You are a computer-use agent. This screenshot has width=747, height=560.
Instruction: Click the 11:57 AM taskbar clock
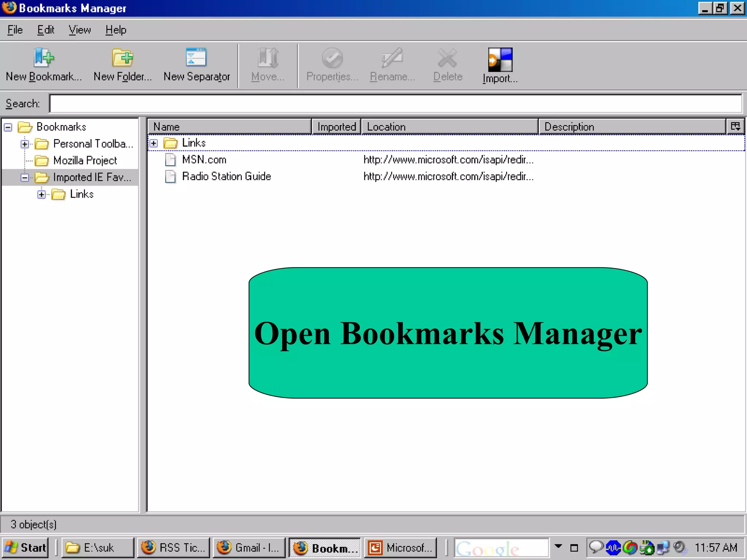coord(716,547)
